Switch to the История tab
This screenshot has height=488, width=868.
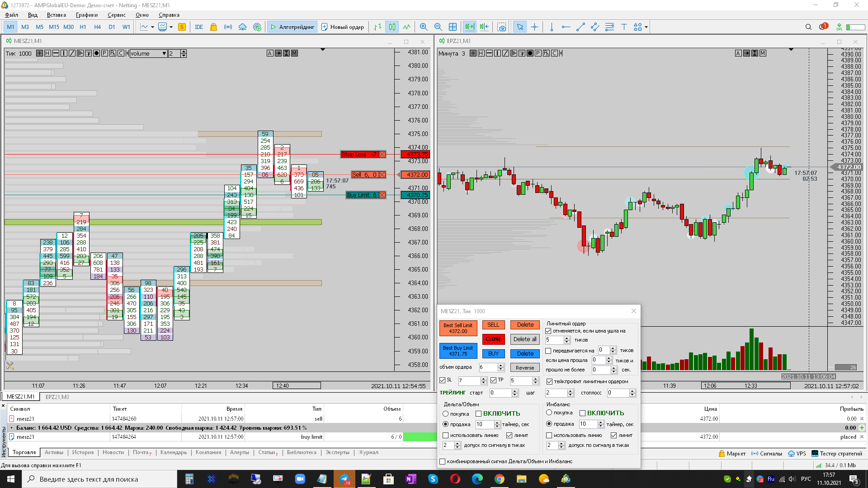click(83, 452)
